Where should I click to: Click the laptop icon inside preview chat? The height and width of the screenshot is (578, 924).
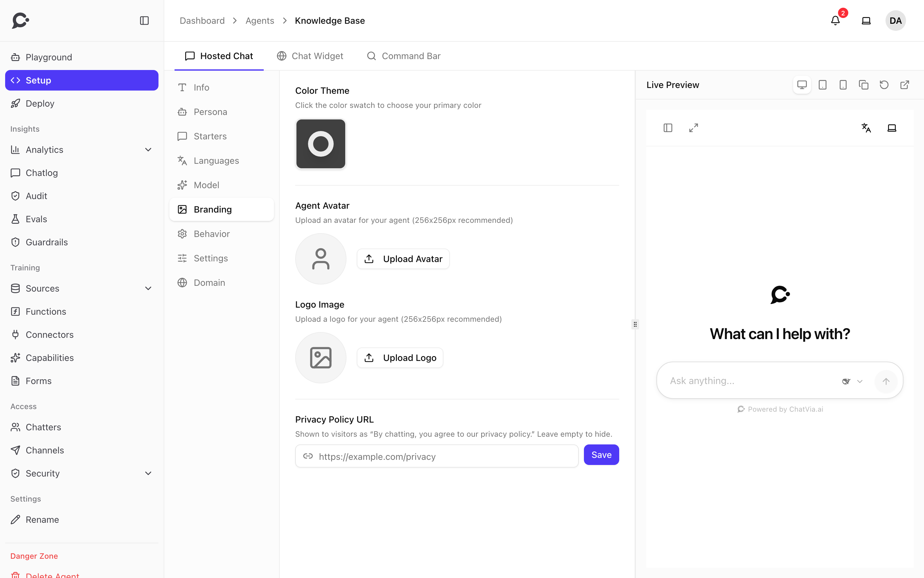click(892, 128)
